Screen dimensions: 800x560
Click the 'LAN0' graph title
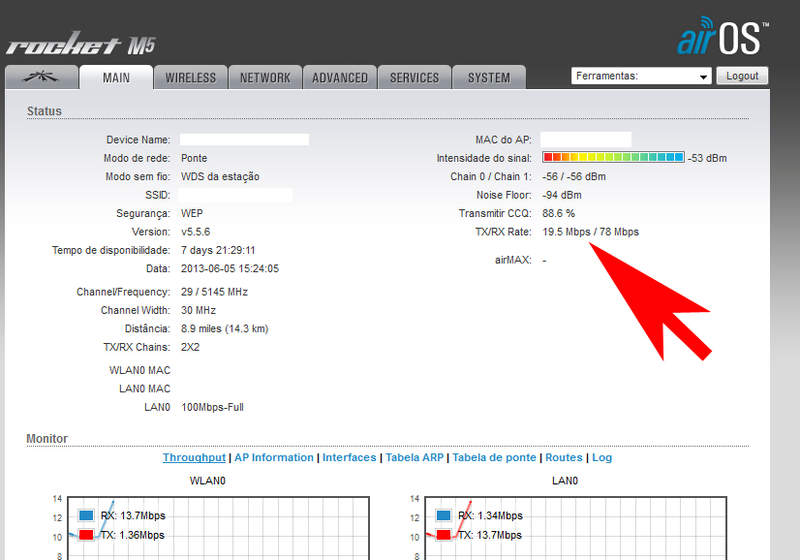coord(565,480)
